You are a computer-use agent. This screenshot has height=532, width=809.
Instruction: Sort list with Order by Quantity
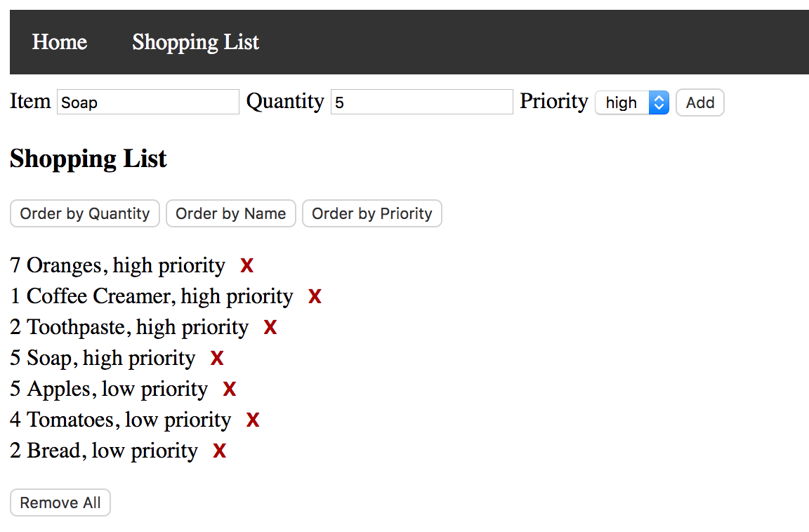tap(85, 213)
